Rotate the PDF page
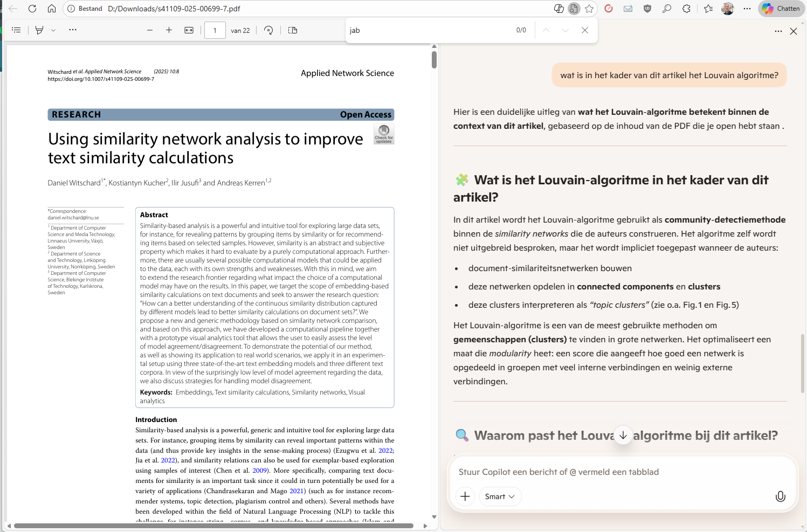This screenshot has width=807, height=532. 268,30
